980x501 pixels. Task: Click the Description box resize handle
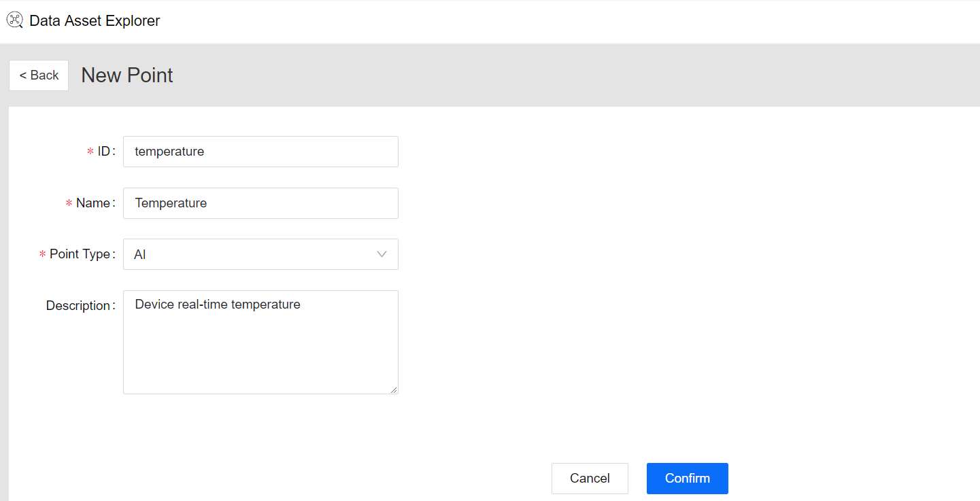tap(392, 390)
